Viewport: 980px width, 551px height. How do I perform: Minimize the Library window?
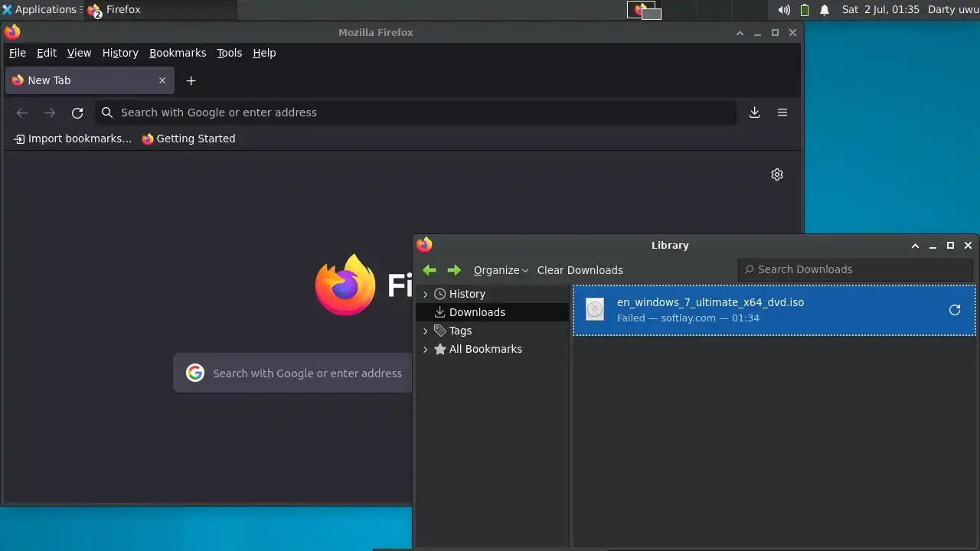coord(933,246)
